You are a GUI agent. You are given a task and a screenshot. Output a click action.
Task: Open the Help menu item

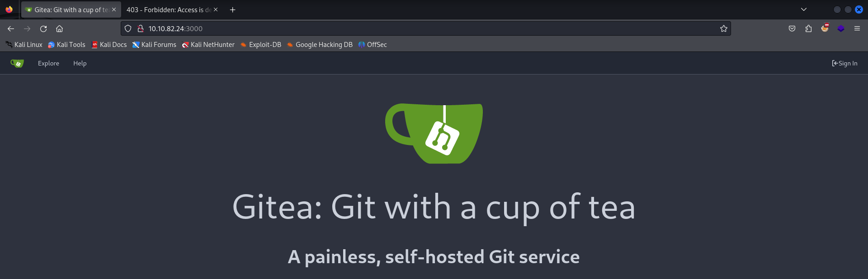coord(80,64)
